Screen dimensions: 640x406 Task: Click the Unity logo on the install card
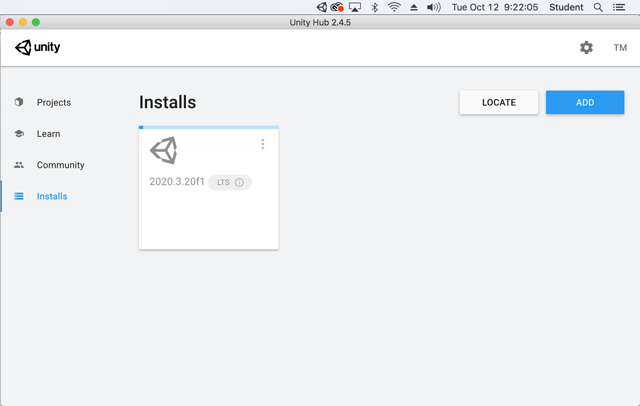coord(164,151)
